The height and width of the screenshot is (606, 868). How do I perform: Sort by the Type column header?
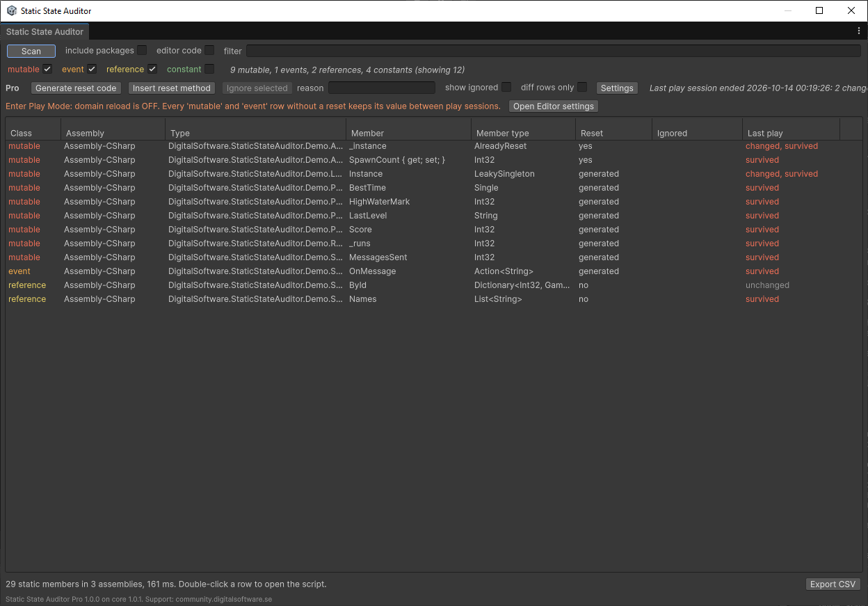coord(255,133)
